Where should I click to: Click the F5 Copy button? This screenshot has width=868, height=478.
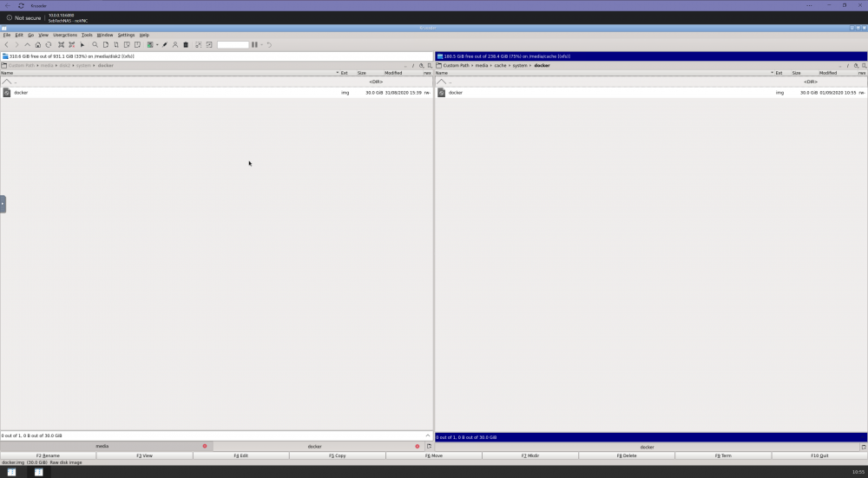pos(337,455)
